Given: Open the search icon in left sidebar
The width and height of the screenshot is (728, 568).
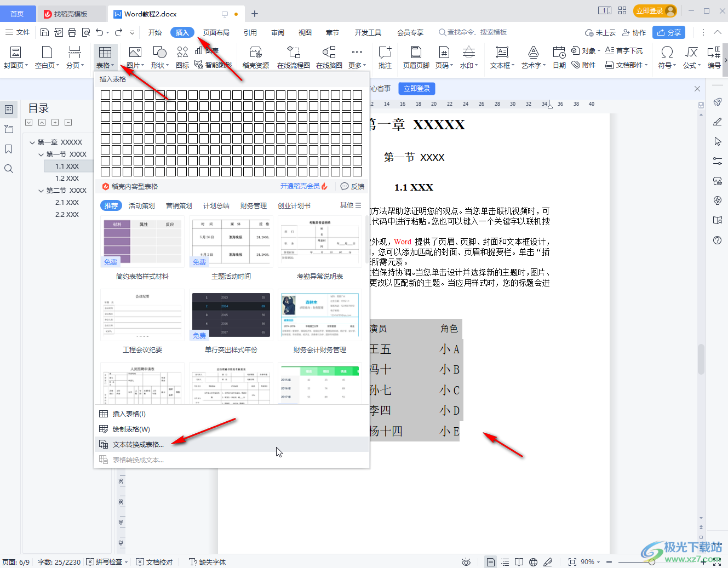Looking at the screenshot, I should coord(9,169).
